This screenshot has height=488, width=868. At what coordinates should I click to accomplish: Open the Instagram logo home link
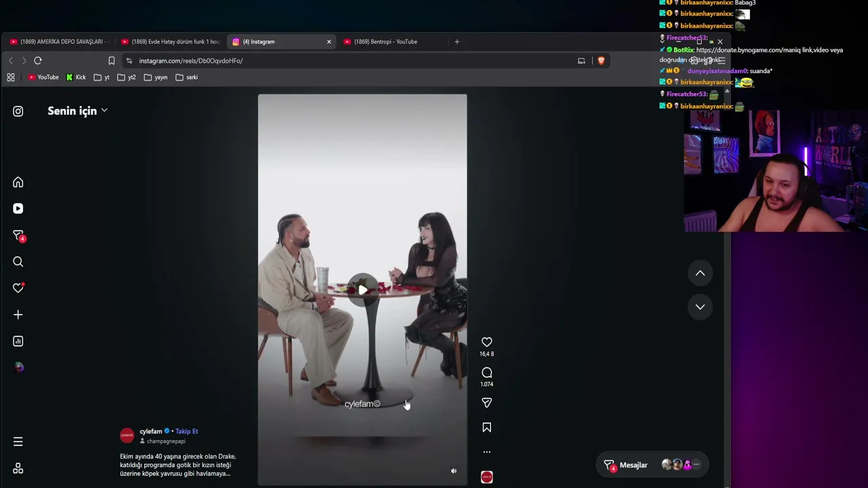(18, 111)
